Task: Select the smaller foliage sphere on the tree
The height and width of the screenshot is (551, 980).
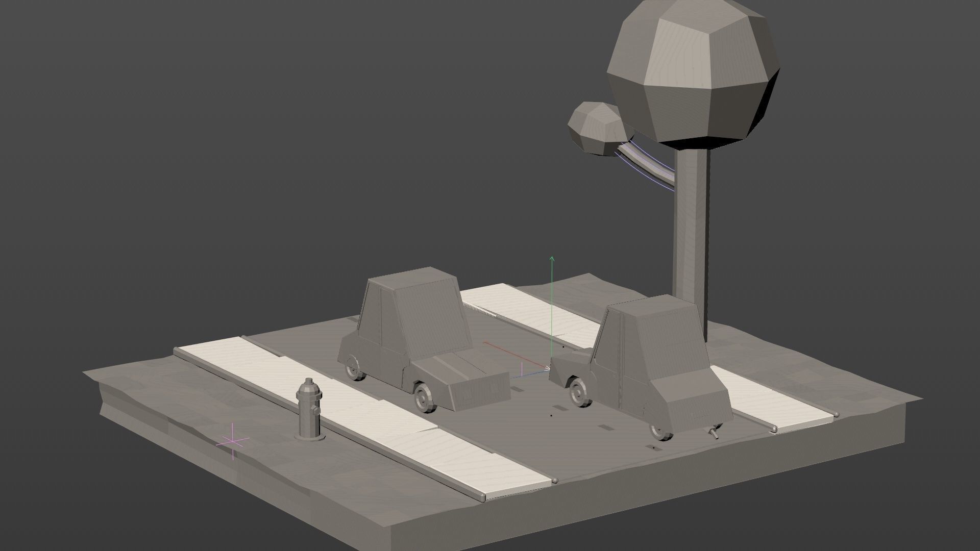Action: [594, 125]
